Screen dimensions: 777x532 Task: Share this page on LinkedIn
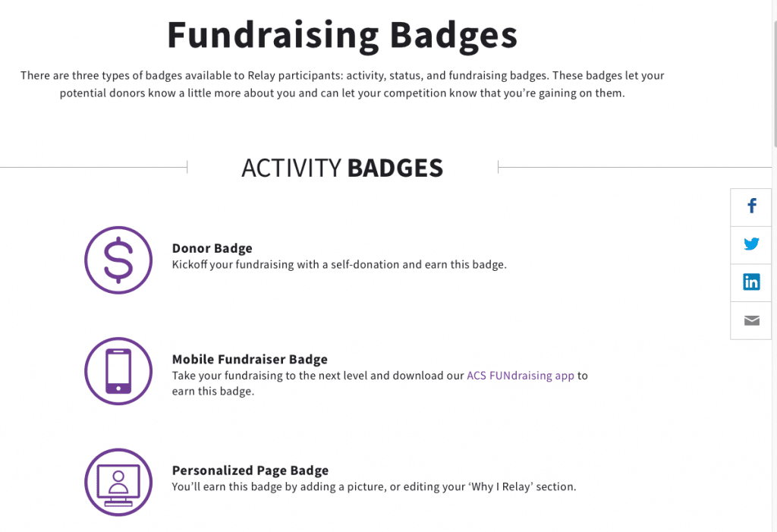tap(750, 282)
